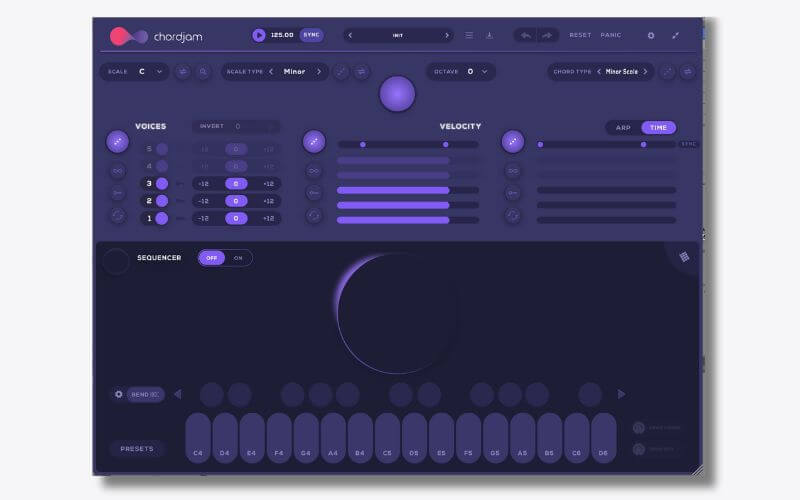Go to the next preset arrow beside INIT

pyautogui.click(x=447, y=35)
